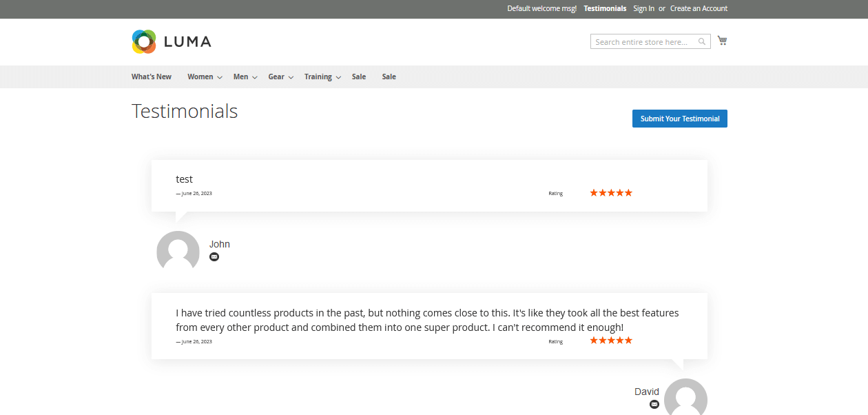Expand the Women menu dropdown
The height and width of the screenshot is (415, 868).
click(x=205, y=77)
